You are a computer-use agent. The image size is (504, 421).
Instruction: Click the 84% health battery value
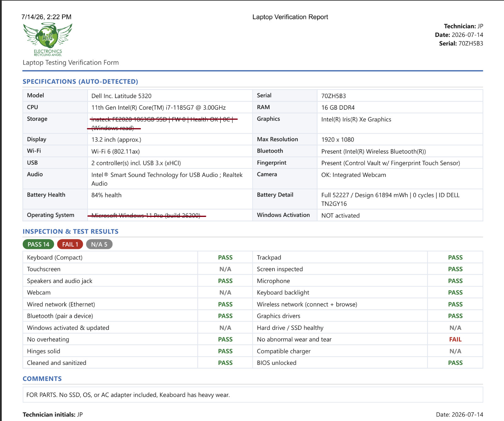pos(106,195)
